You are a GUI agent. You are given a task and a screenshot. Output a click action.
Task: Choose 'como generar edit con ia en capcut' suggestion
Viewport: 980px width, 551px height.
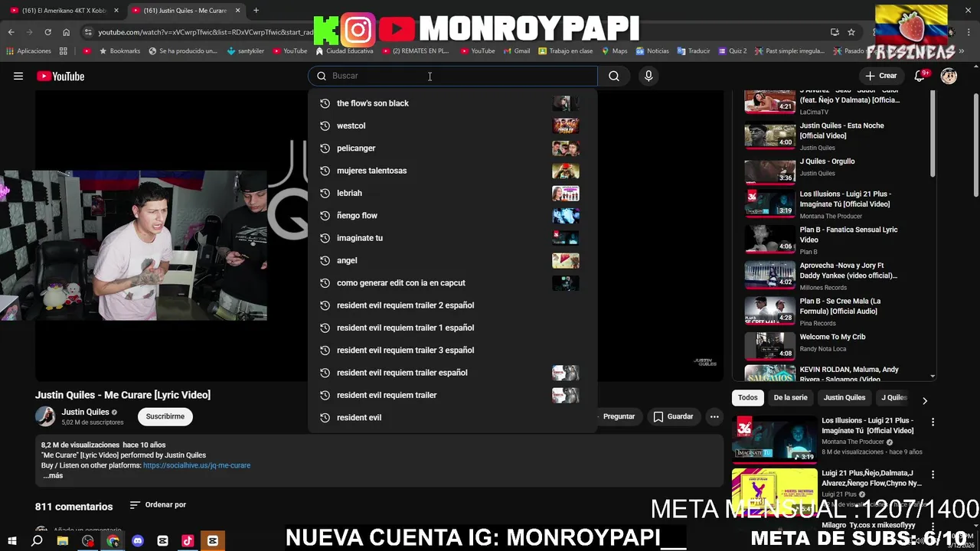pyautogui.click(x=452, y=283)
